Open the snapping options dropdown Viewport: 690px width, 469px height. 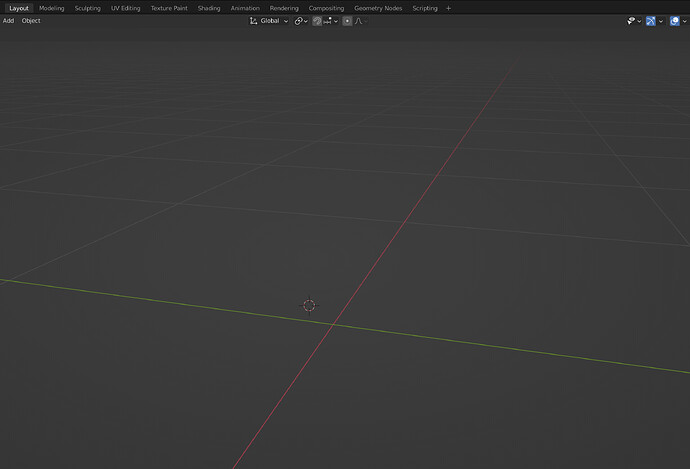[x=330, y=21]
